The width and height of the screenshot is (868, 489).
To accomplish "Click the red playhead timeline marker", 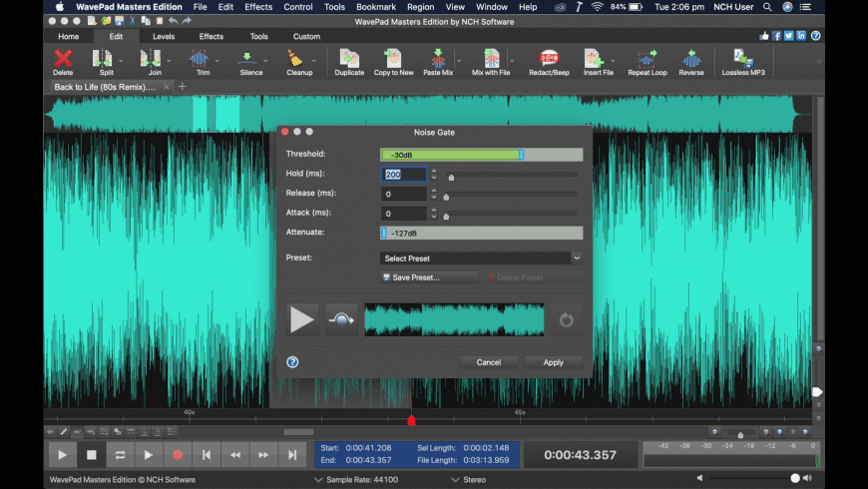I will click(411, 421).
